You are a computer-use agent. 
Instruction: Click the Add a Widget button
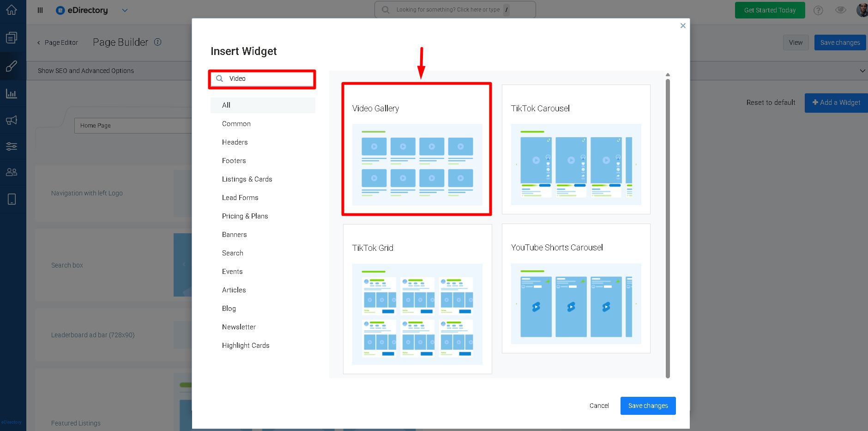[x=836, y=103]
